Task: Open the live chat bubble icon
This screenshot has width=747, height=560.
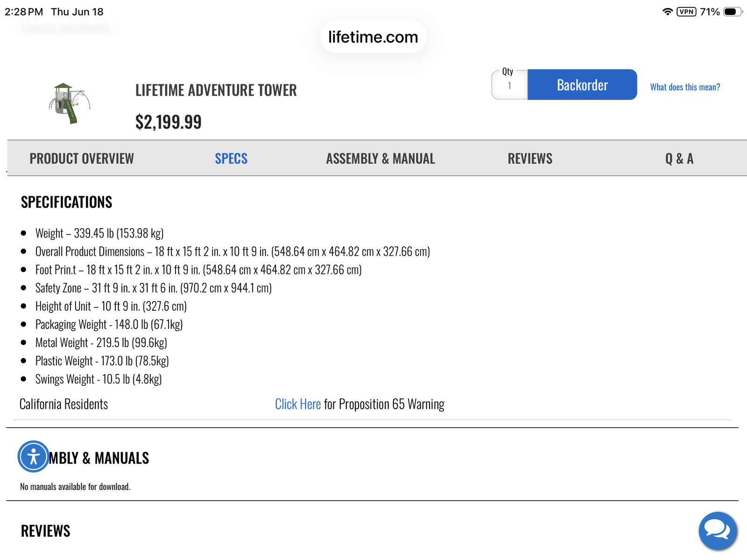Action: click(x=718, y=531)
